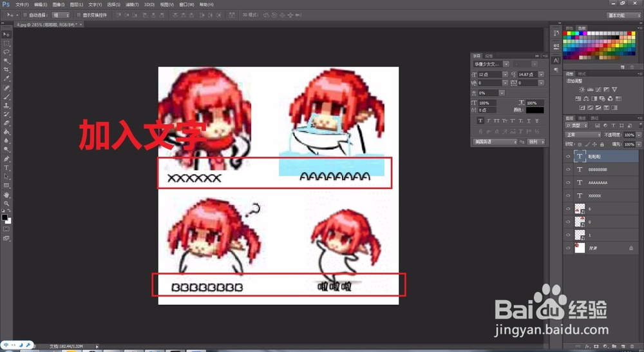The height and width of the screenshot is (352, 644).
Task: Hide the selected top text layer
Action: (x=568, y=156)
